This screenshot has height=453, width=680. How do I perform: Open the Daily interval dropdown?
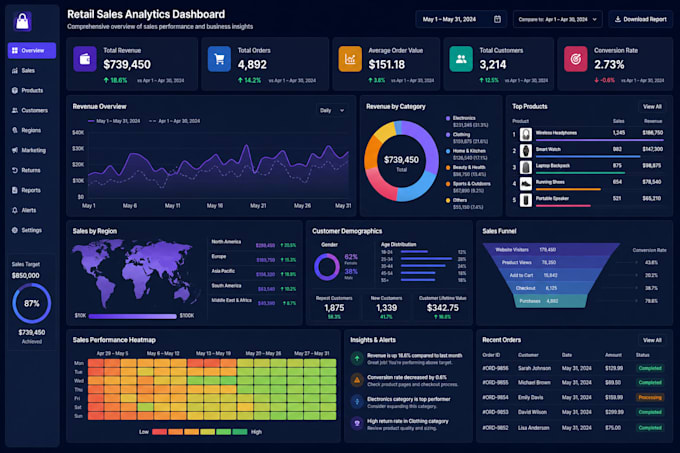(332, 110)
